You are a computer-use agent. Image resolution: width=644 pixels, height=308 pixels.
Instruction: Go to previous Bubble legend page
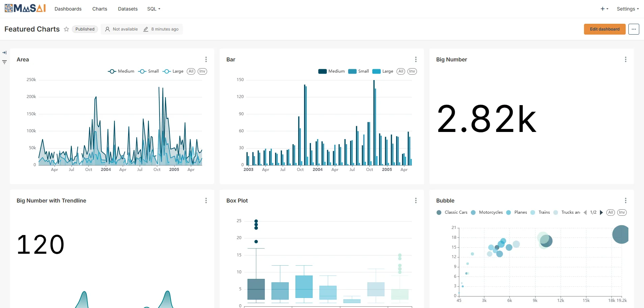(x=585, y=212)
